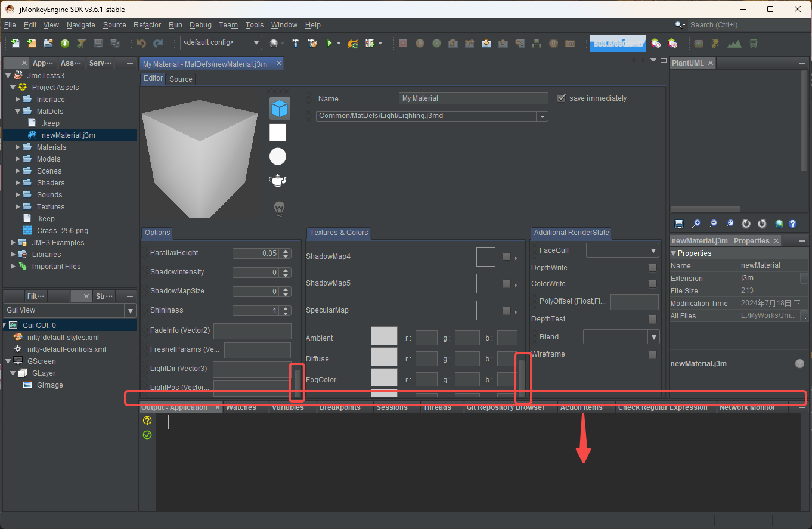Image resolution: width=812 pixels, height=529 pixels.
Task: Click the Redo arrow in toolbar
Action: tap(158, 43)
